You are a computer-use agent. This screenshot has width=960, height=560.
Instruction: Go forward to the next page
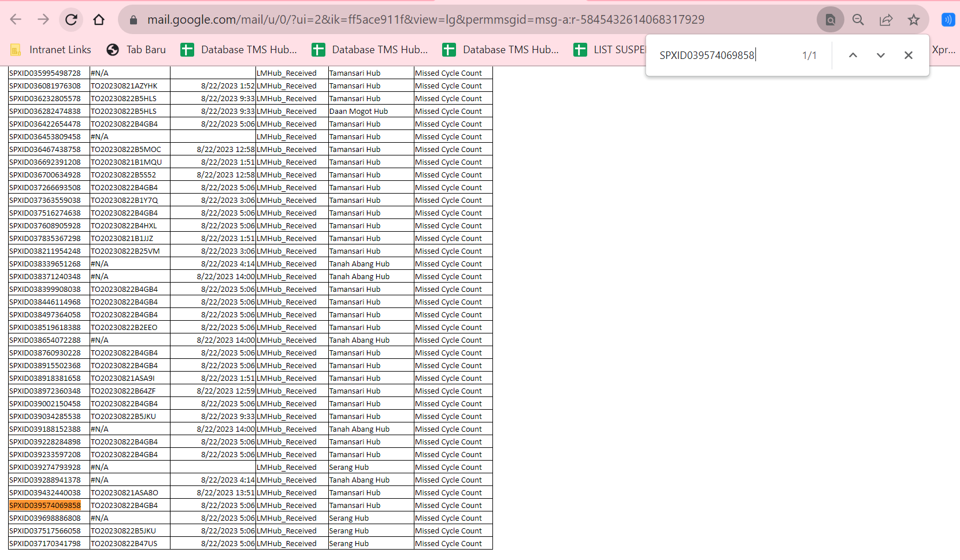43,20
